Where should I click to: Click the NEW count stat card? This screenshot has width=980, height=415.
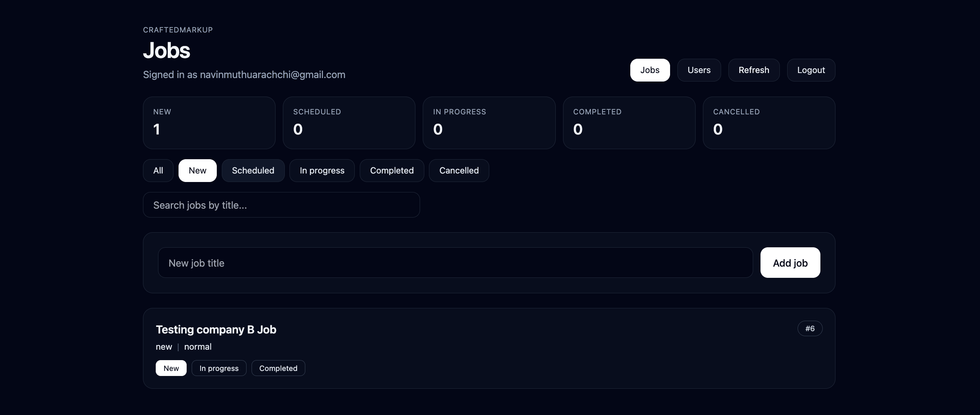(209, 123)
